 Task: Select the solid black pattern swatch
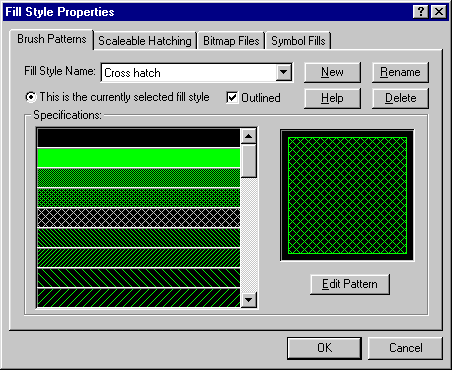(x=139, y=138)
